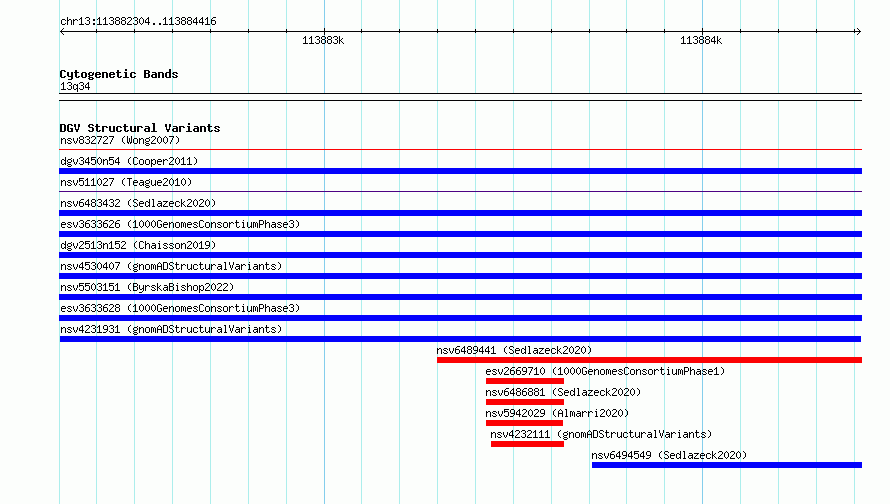
Task: Click the red bar under nsv4232111
Action: point(527,444)
